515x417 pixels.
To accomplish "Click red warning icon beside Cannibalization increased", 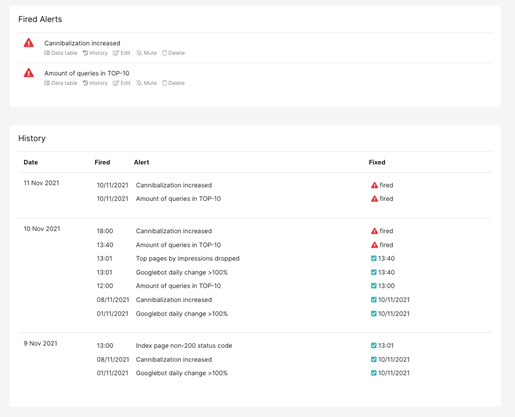I will [29, 43].
